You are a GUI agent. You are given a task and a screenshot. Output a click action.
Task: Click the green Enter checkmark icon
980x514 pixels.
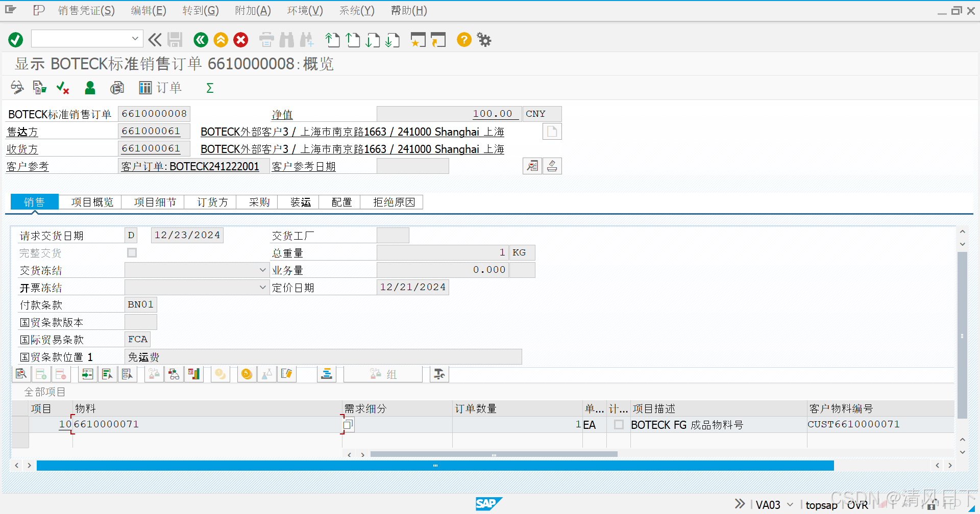pos(16,40)
